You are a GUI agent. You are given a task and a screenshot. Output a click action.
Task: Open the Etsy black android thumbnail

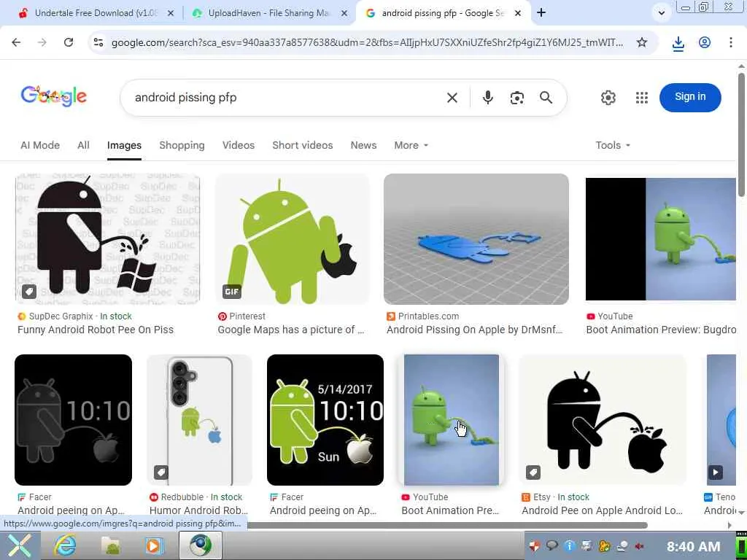(x=603, y=420)
